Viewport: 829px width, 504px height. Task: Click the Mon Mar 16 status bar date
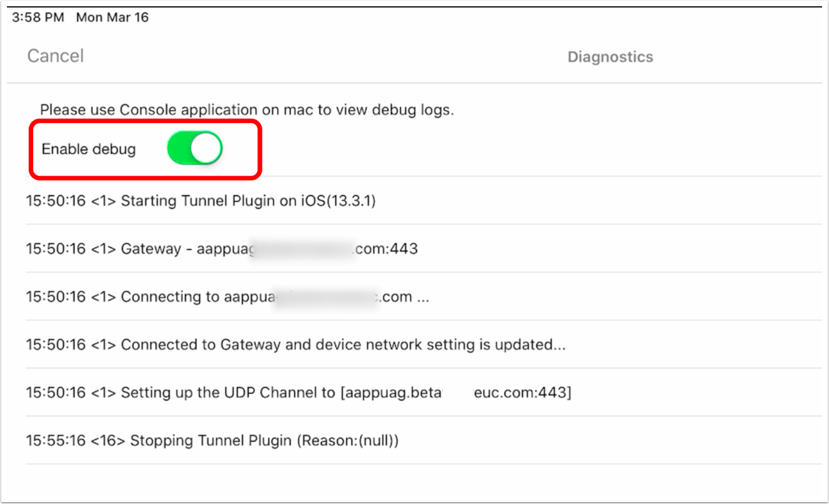pos(112,17)
